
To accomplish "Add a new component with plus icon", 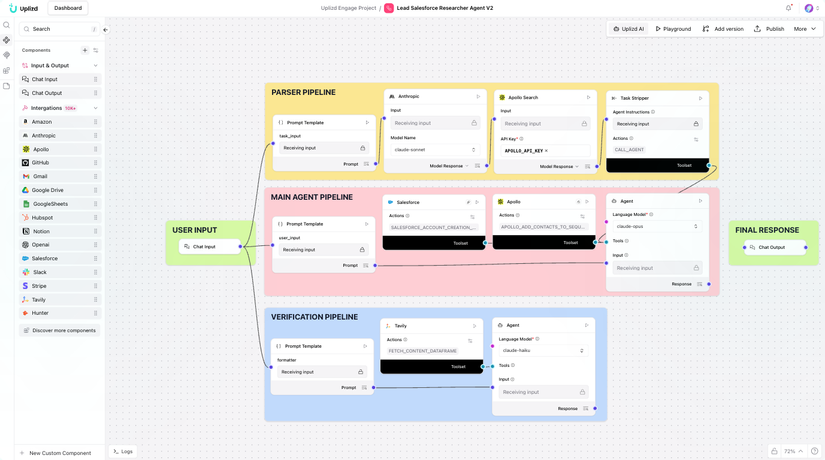I will click(x=85, y=51).
